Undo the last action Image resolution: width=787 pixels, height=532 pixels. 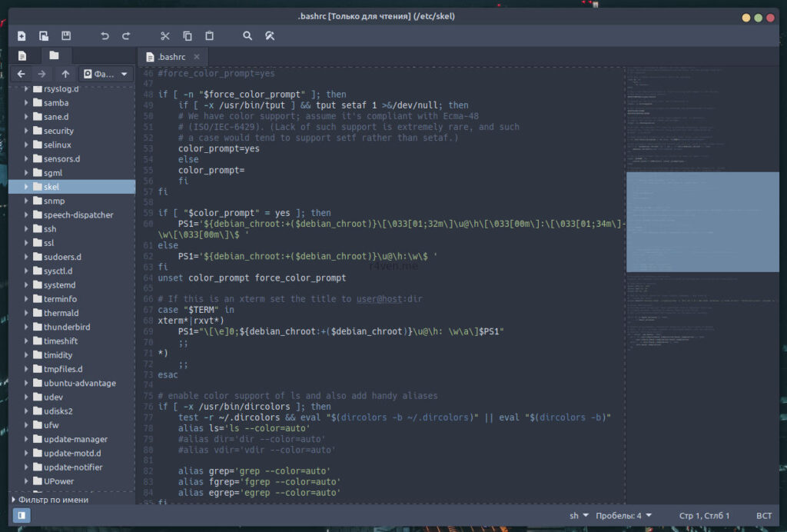pos(105,35)
